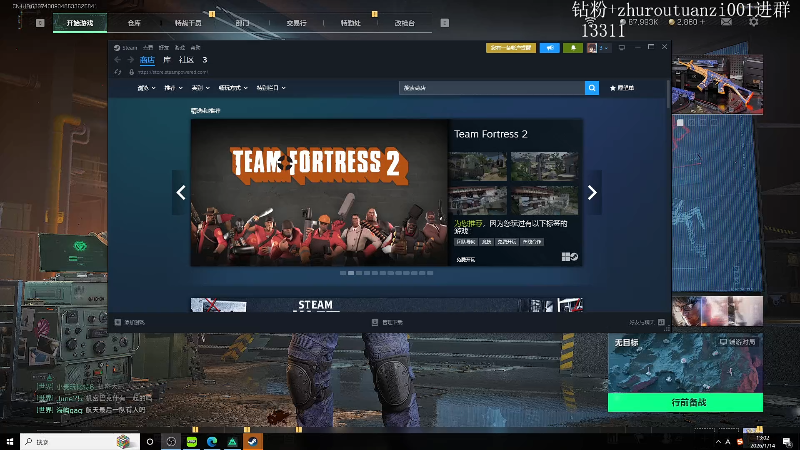Click the green 行前备战 button
Image resolution: width=800 pixels, height=450 pixels.
685,402
